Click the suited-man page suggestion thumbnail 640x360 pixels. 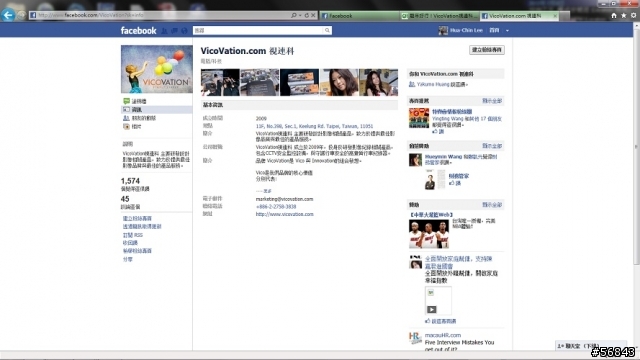(435, 180)
